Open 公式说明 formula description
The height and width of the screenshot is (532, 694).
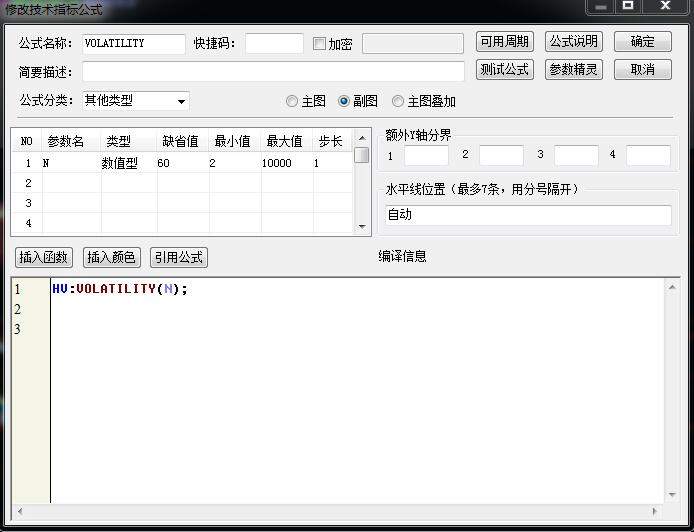pos(573,42)
